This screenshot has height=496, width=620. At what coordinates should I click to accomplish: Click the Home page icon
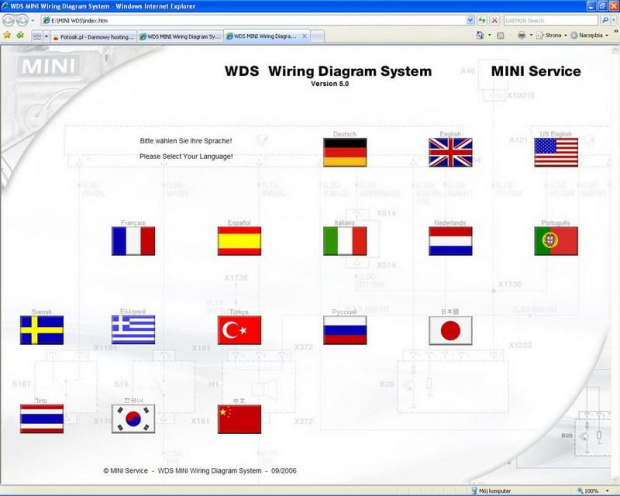[480, 36]
